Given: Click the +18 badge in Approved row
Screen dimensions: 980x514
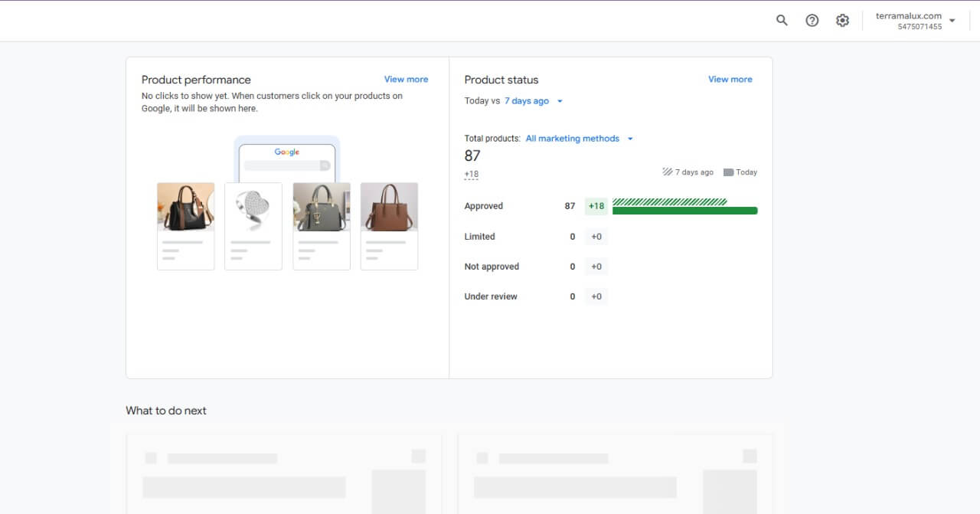Looking at the screenshot, I should click(x=596, y=206).
